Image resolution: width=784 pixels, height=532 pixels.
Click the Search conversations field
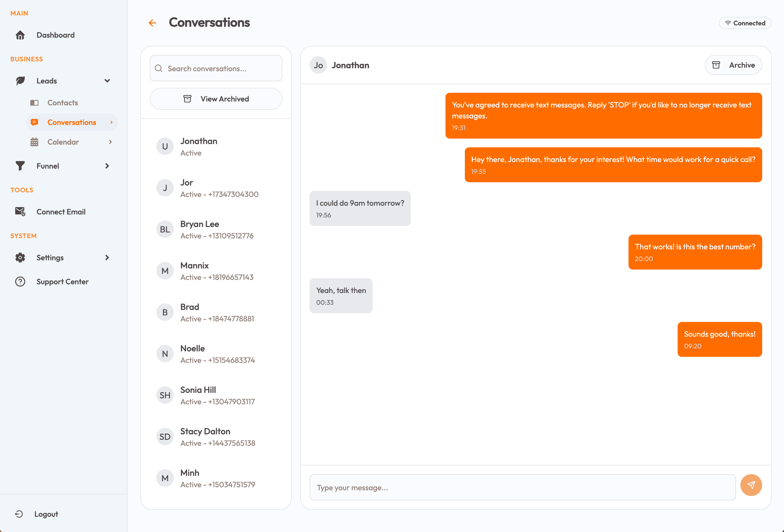(x=216, y=68)
